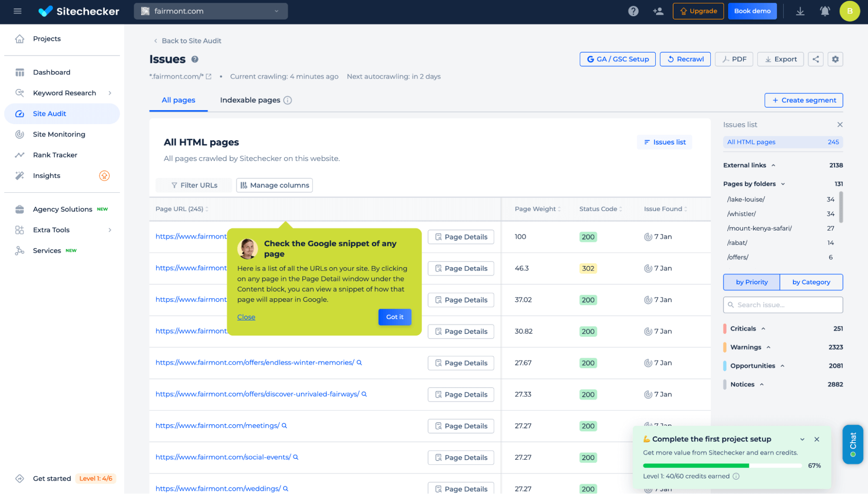
Task: Collapse project setup popup chevron
Action: pos(802,439)
